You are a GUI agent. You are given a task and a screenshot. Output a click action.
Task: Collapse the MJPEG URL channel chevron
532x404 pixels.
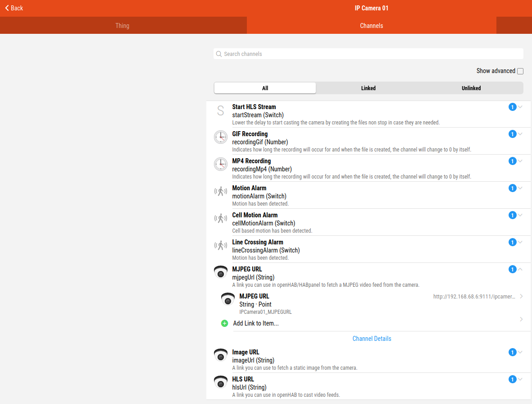coord(520,269)
